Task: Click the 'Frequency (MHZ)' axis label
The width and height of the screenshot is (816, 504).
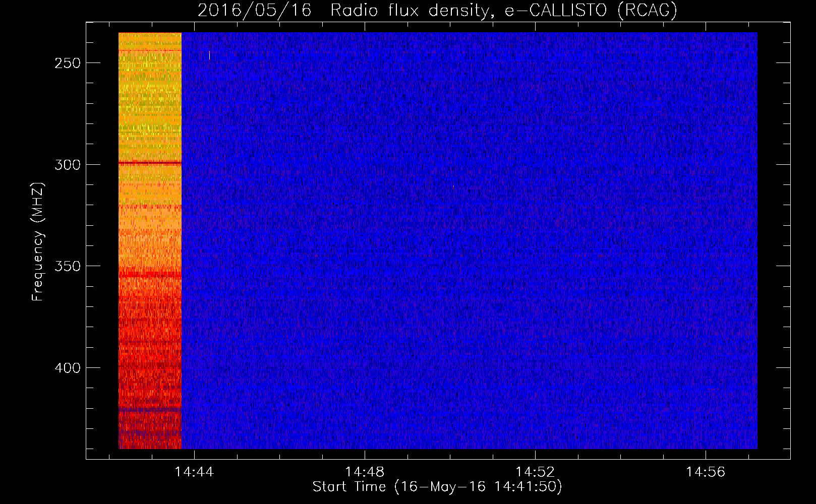Action: pos(38,241)
